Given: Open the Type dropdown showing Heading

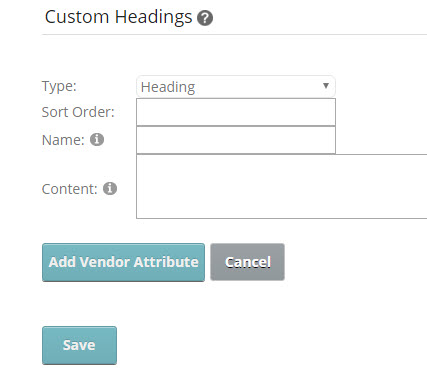Looking at the screenshot, I should (x=236, y=87).
